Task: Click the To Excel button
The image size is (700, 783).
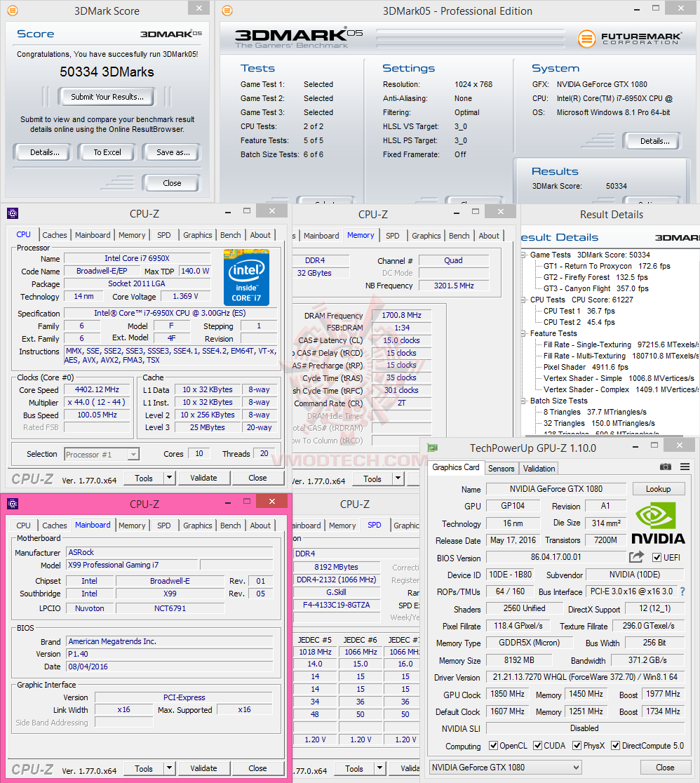Action: (107, 152)
